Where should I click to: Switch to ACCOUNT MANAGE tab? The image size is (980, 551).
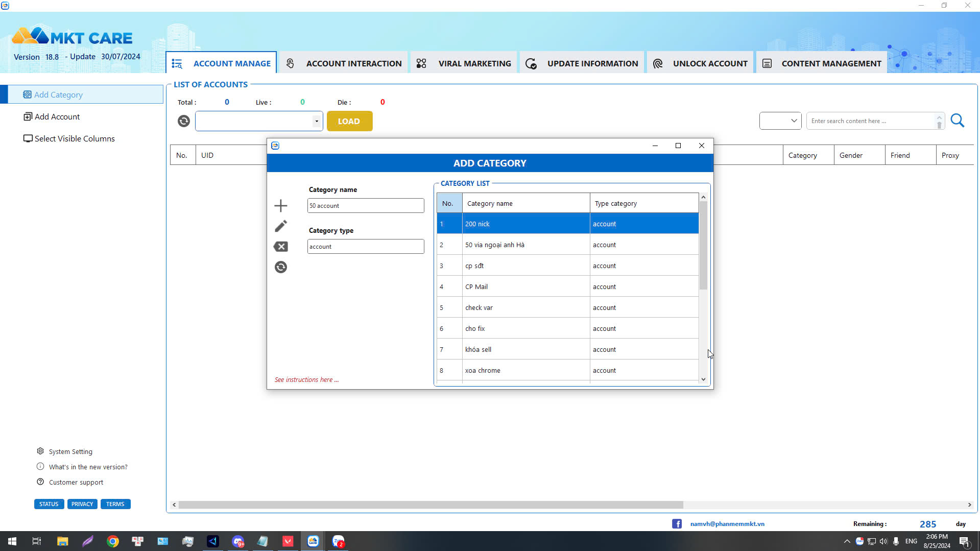point(221,63)
